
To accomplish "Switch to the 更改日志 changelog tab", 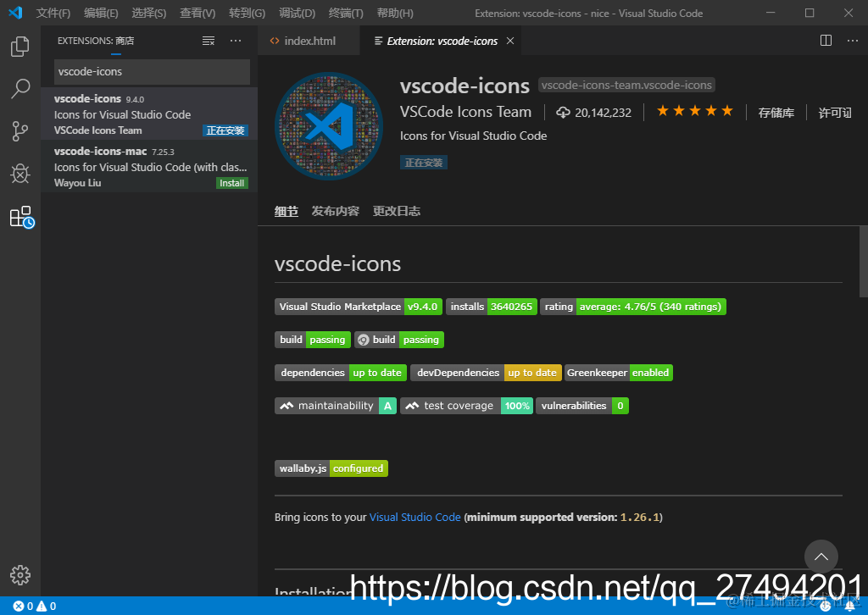I will click(x=397, y=211).
